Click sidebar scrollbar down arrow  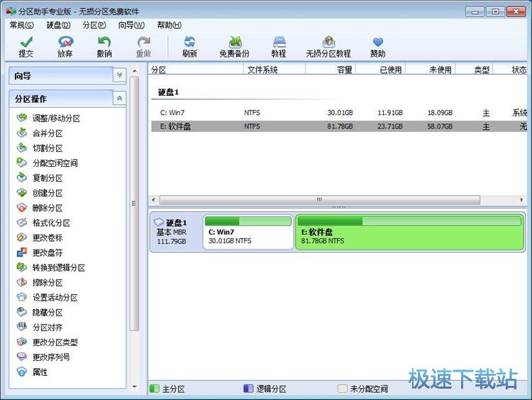[x=135, y=387]
